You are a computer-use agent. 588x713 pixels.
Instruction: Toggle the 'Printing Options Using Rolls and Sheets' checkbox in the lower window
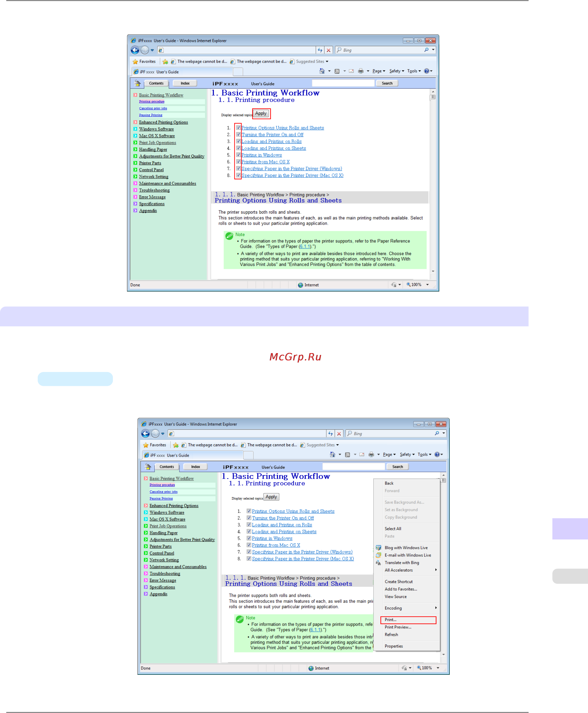(249, 511)
